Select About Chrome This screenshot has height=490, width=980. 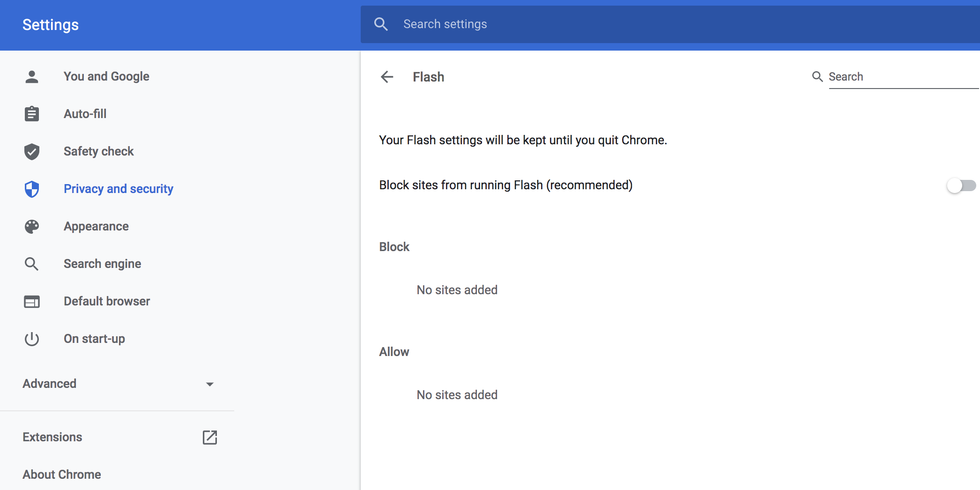(61, 474)
